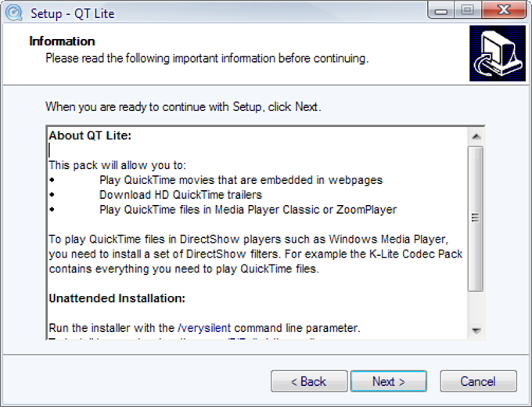Click the computer installer image in header
Viewport: 532px width, 407px height.
498,53
